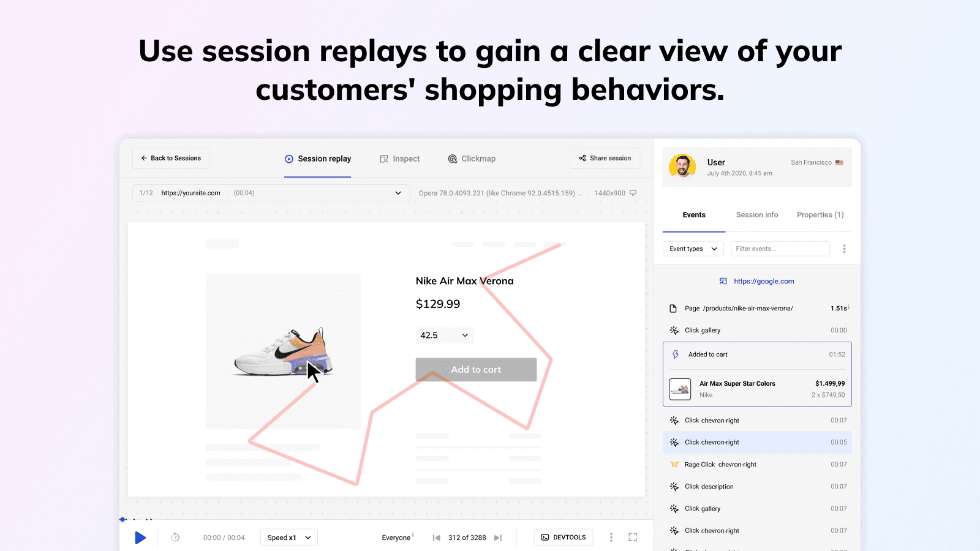
Task: Expand the Speed x1 dropdown
Action: click(289, 538)
